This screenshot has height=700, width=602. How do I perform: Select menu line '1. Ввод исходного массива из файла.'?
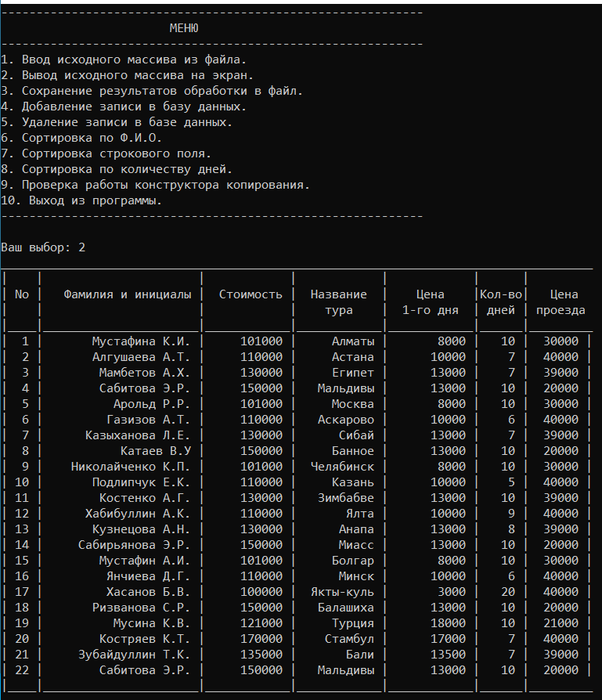tap(124, 60)
